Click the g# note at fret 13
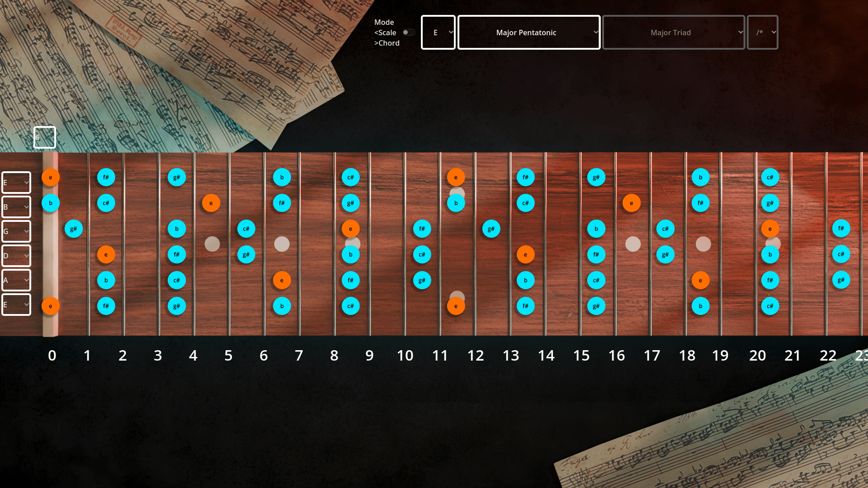The image size is (868, 488). 491,229
